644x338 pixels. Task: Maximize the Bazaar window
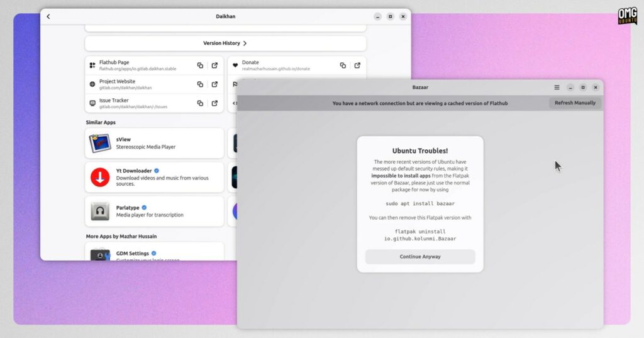[583, 87]
